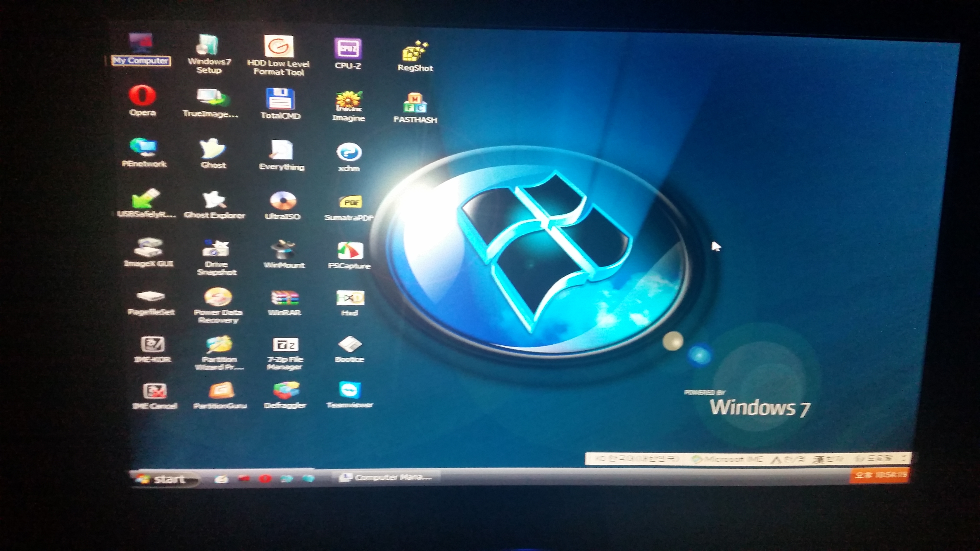Image resolution: width=980 pixels, height=551 pixels.
Task: Click the start button
Action: click(x=164, y=479)
